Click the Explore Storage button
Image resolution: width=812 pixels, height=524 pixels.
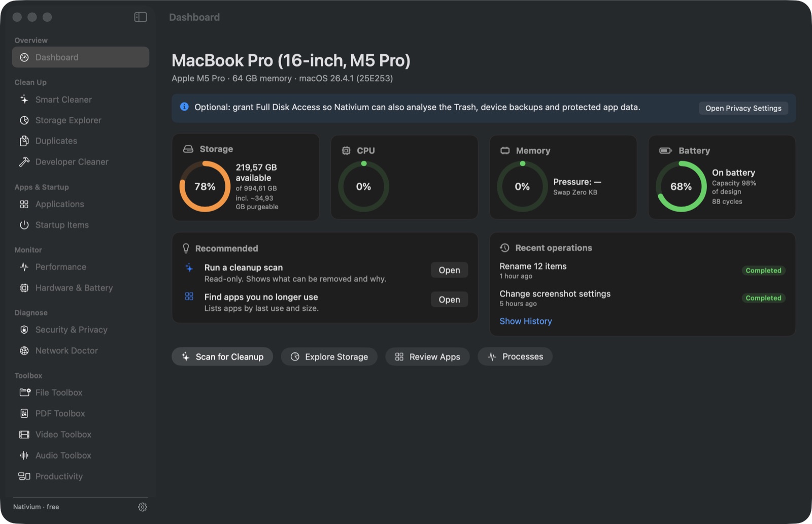coord(329,356)
